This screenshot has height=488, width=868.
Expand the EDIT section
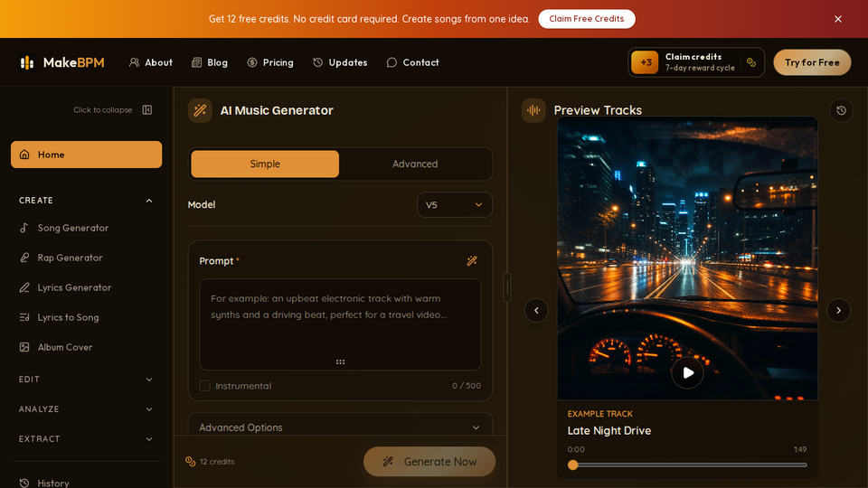[87, 380]
